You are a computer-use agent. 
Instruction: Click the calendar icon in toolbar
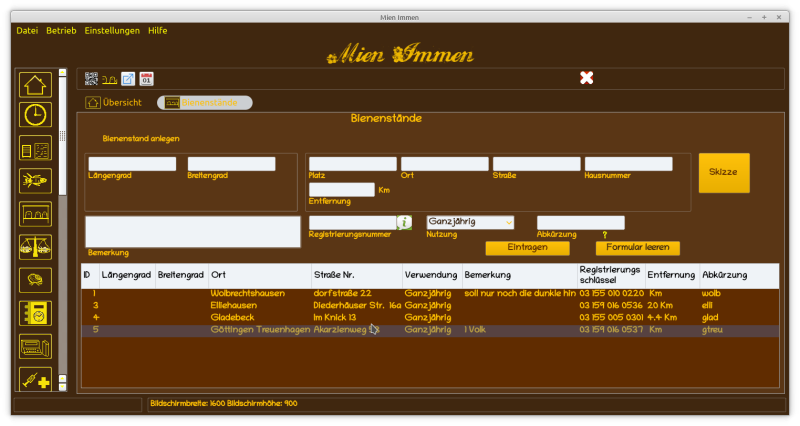click(x=146, y=78)
